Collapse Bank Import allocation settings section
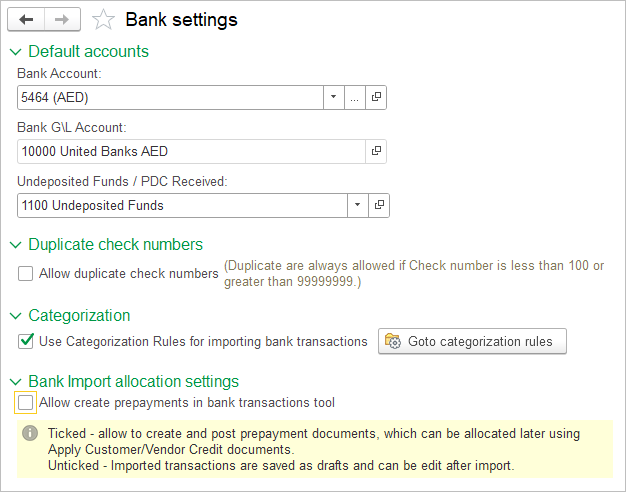 [x=15, y=381]
